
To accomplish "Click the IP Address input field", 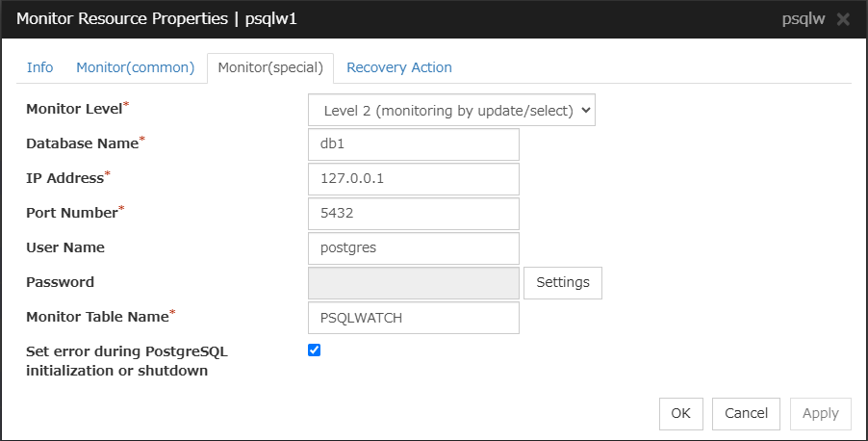I will click(x=413, y=179).
